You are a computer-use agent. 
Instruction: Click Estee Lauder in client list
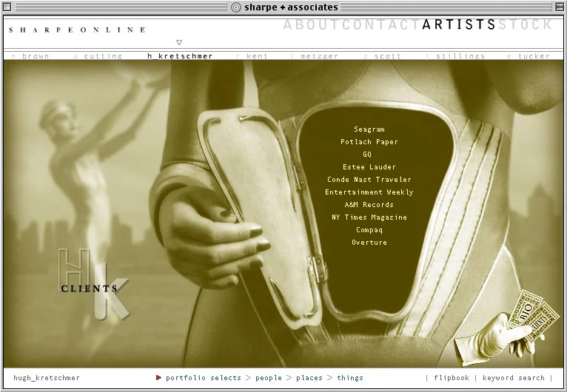point(369,167)
